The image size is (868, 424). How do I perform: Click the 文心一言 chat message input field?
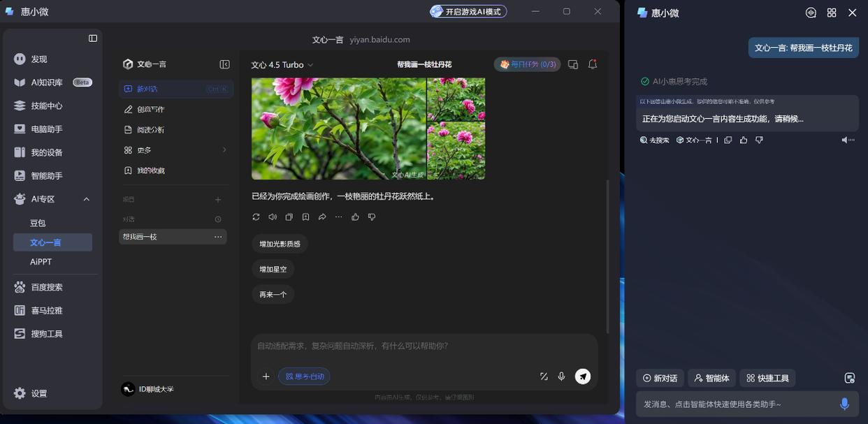(x=424, y=346)
